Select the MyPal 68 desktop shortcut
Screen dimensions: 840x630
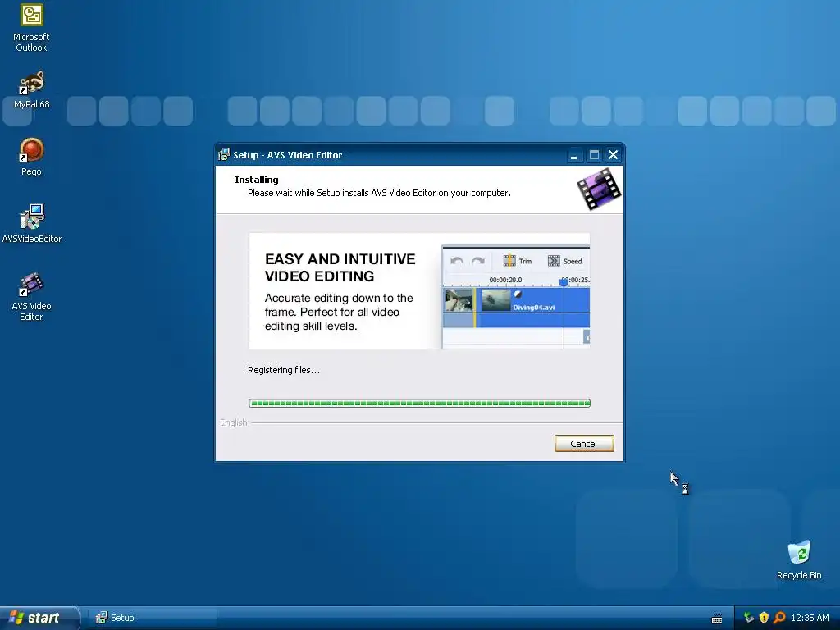pos(31,89)
